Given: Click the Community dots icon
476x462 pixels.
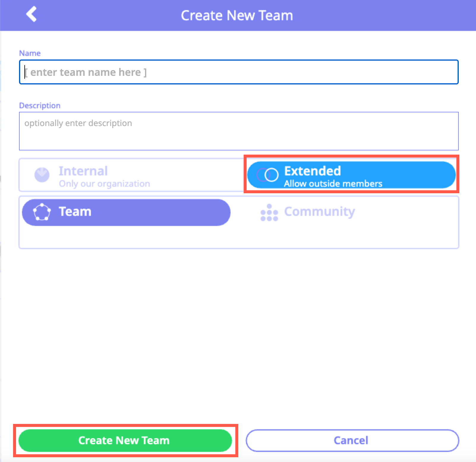Looking at the screenshot, I should (269, 213).
